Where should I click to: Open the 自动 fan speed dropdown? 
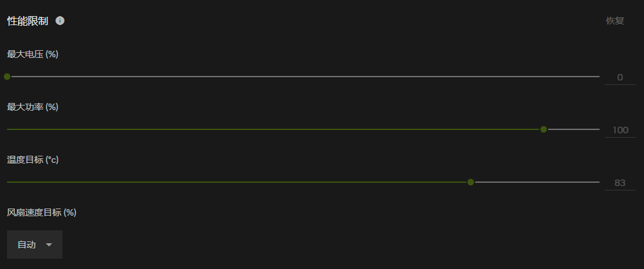[34, 245]
